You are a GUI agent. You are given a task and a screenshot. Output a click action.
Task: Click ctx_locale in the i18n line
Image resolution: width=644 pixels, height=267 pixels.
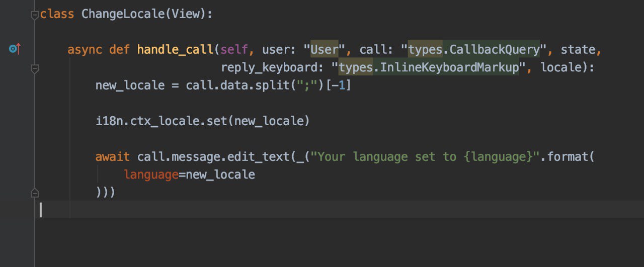[x=165, y=121]
